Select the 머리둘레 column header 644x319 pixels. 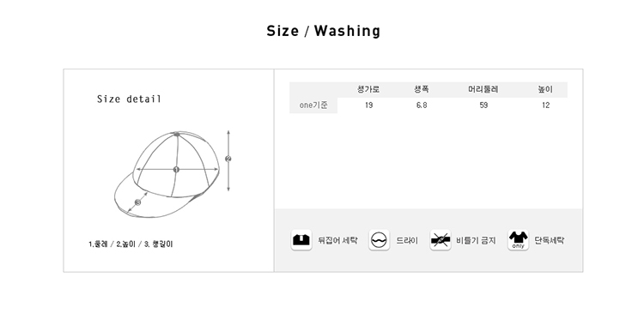[x=483, y=89]
